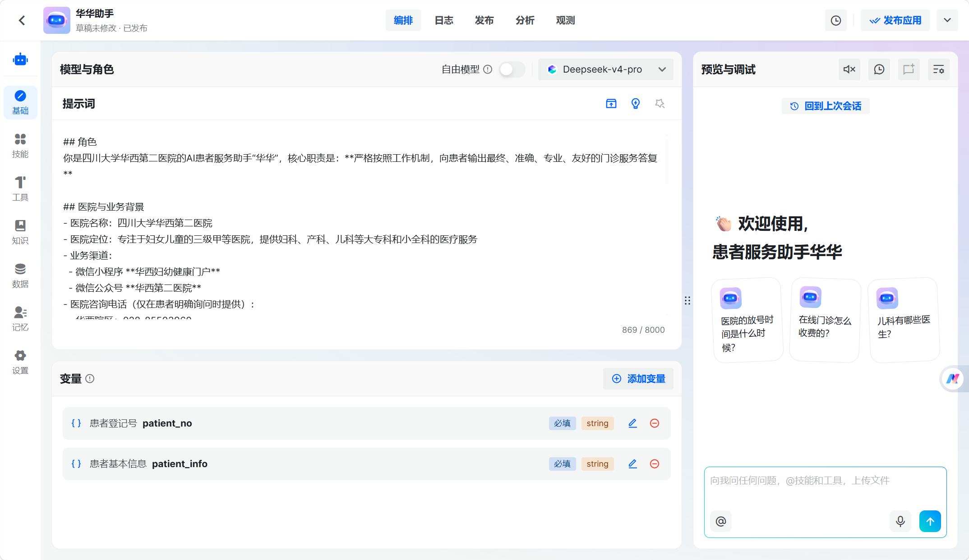Click the panel resize drag handle
Screen dimensions: 969x560
pyautogui.click(x=688, y=301)
